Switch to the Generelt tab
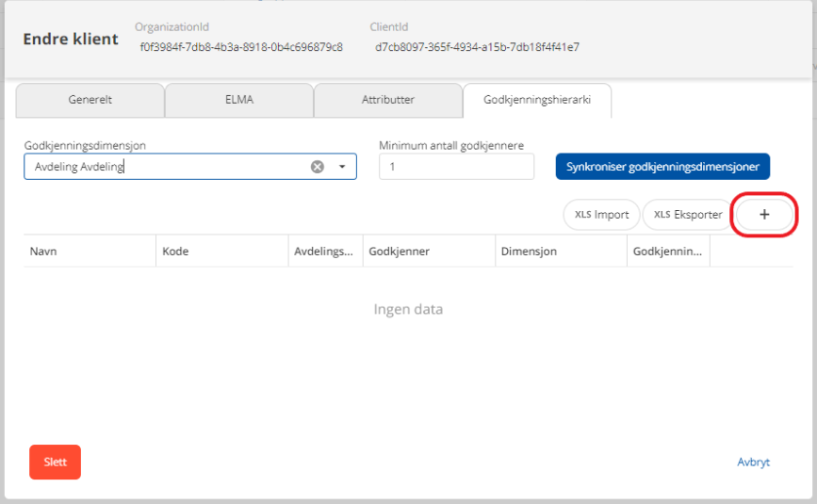 coord(90,100)
